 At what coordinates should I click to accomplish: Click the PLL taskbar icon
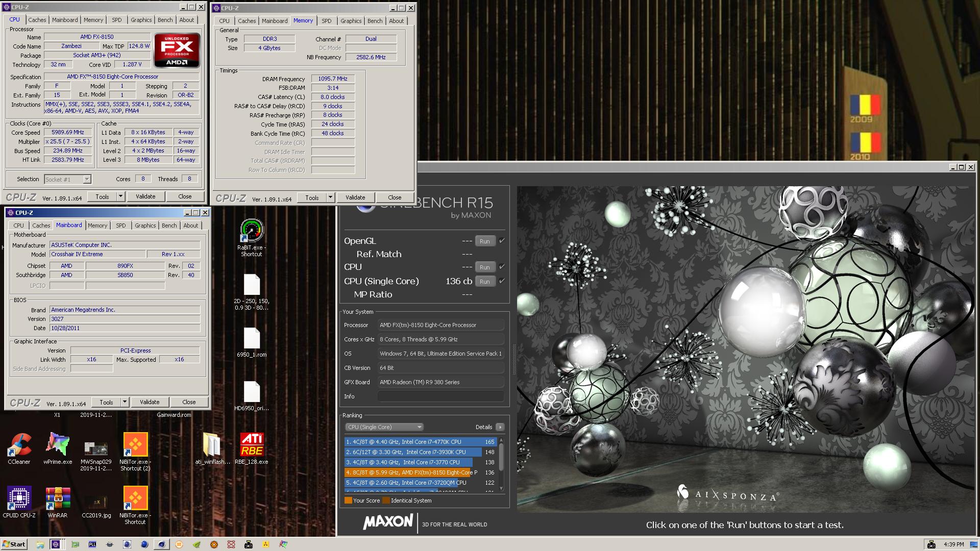coord(92,544)
